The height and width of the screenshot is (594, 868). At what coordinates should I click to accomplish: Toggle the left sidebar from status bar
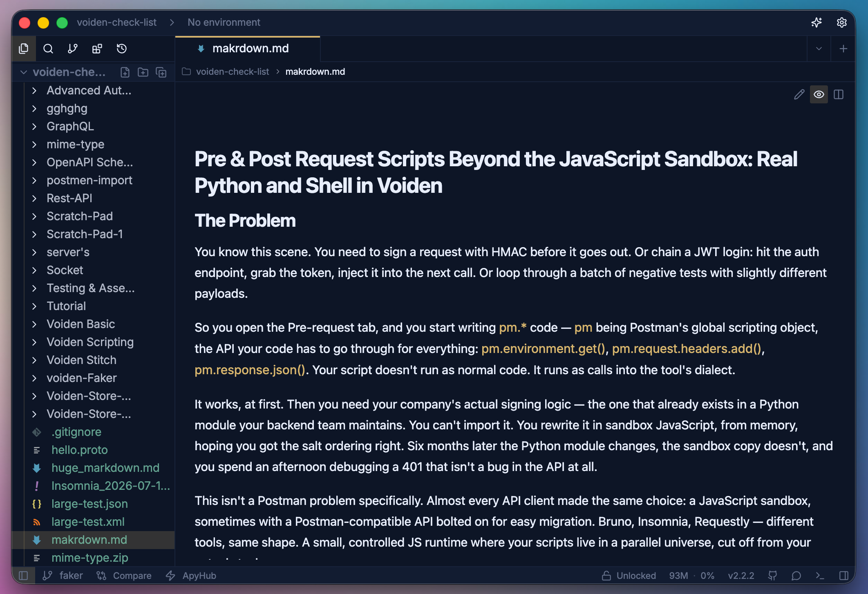(x=23, y=576)
